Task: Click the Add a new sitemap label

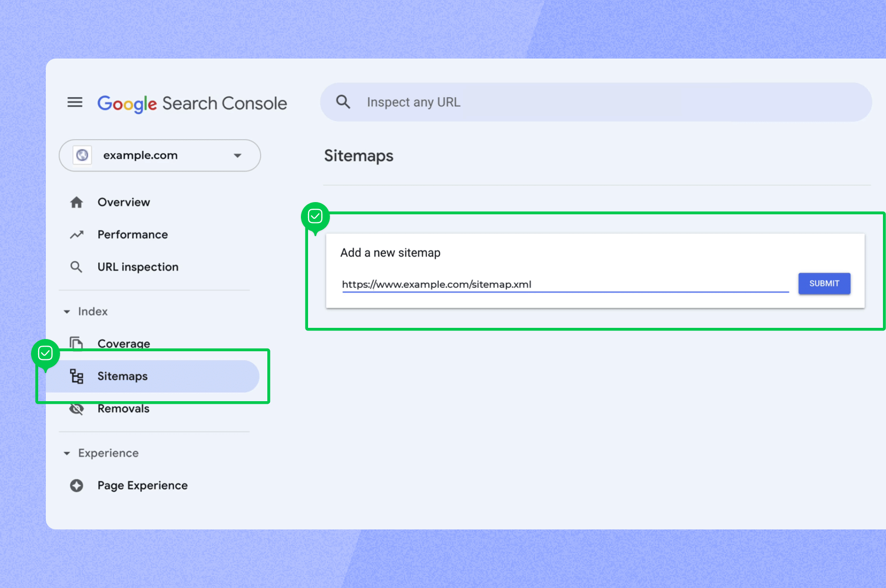Action: pos(391,253)
